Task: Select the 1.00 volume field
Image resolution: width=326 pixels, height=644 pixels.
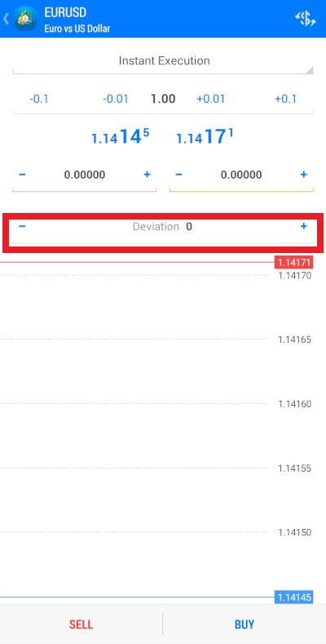Action: 163,99
